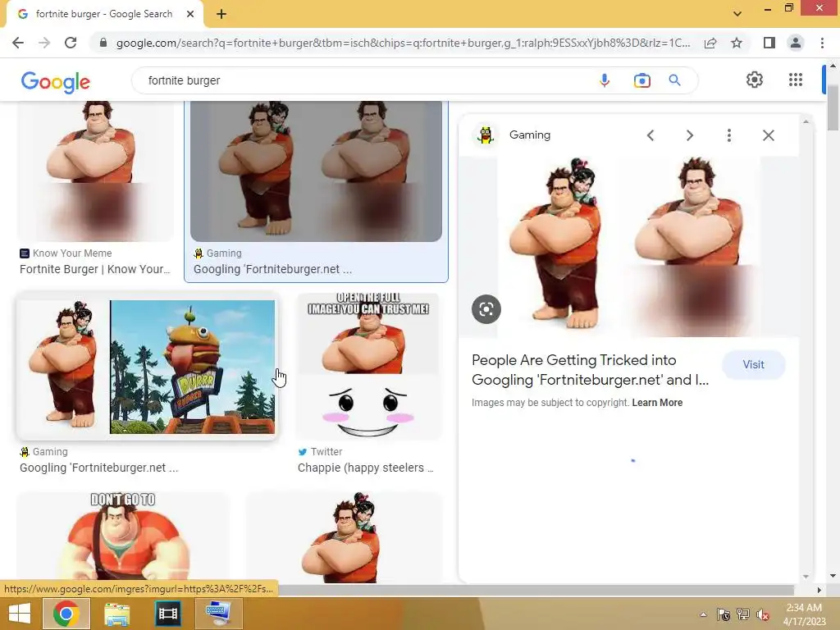Click the browser forward arrow

click(x=44, y=43)
